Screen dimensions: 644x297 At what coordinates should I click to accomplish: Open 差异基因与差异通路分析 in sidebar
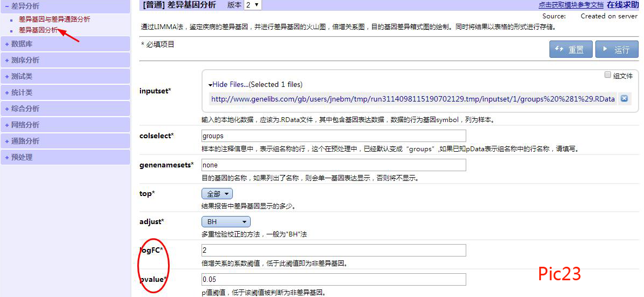coord(55,19)
